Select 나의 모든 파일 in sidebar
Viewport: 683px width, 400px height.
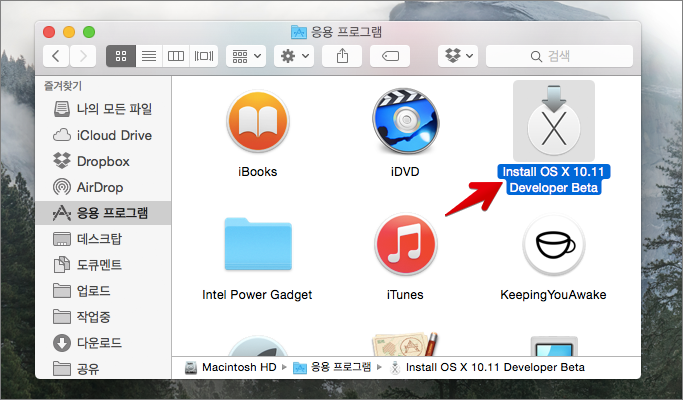(103, 109)
